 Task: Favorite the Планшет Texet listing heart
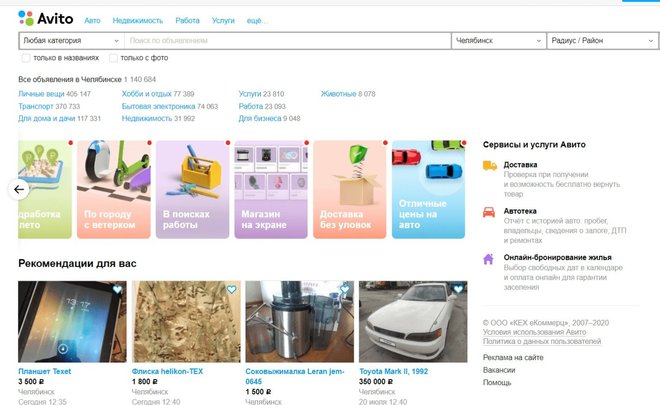coord(118,290)
